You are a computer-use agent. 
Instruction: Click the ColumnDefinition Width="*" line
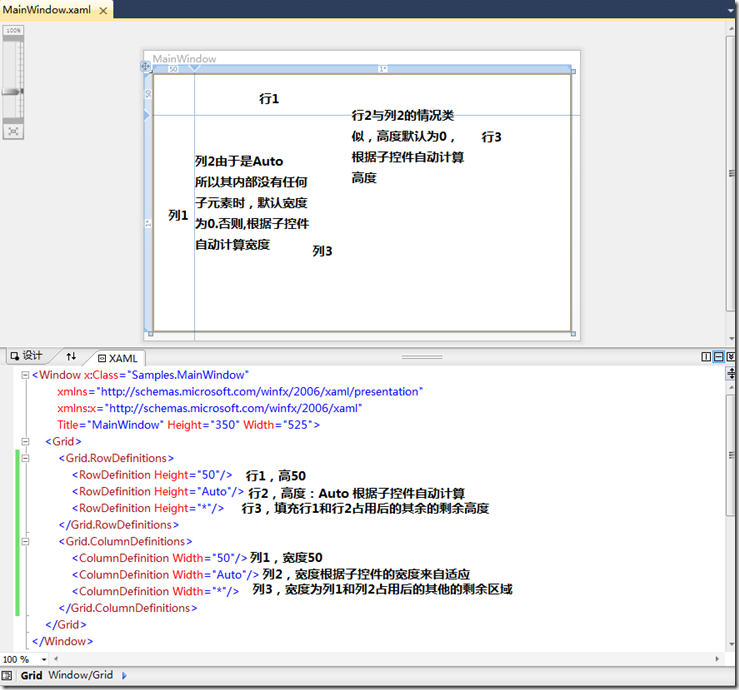pyautogui.click(x=156, y=591)
